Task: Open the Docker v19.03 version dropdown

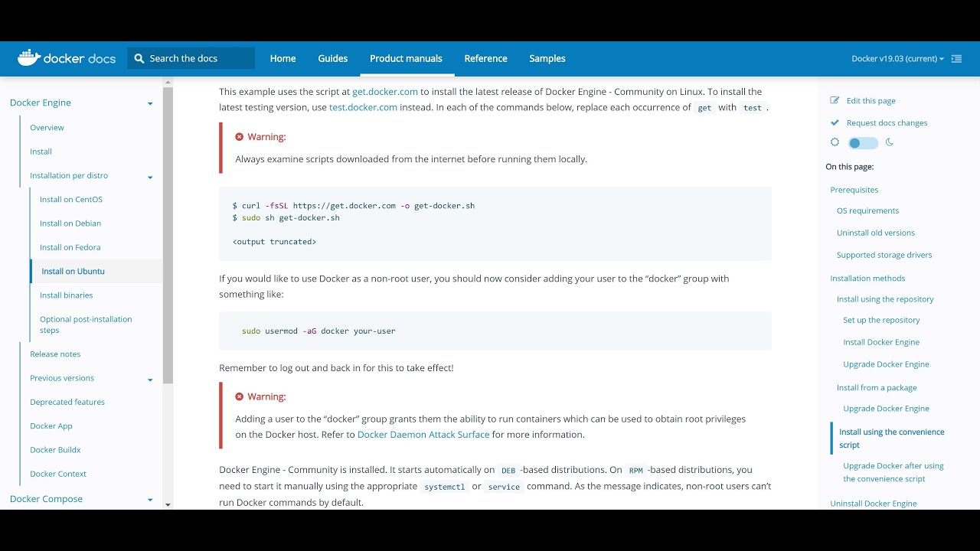Action: 897,59
